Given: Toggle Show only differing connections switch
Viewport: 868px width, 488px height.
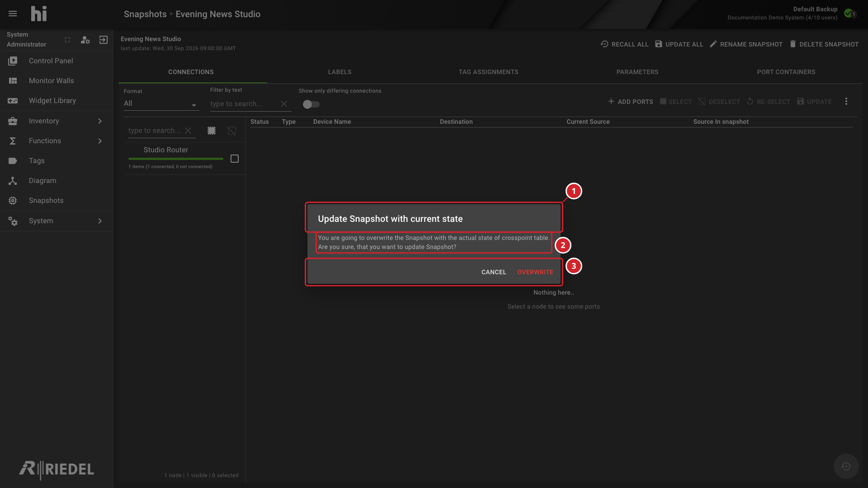Looking at the screenshot, I should (x=311, y=104).
